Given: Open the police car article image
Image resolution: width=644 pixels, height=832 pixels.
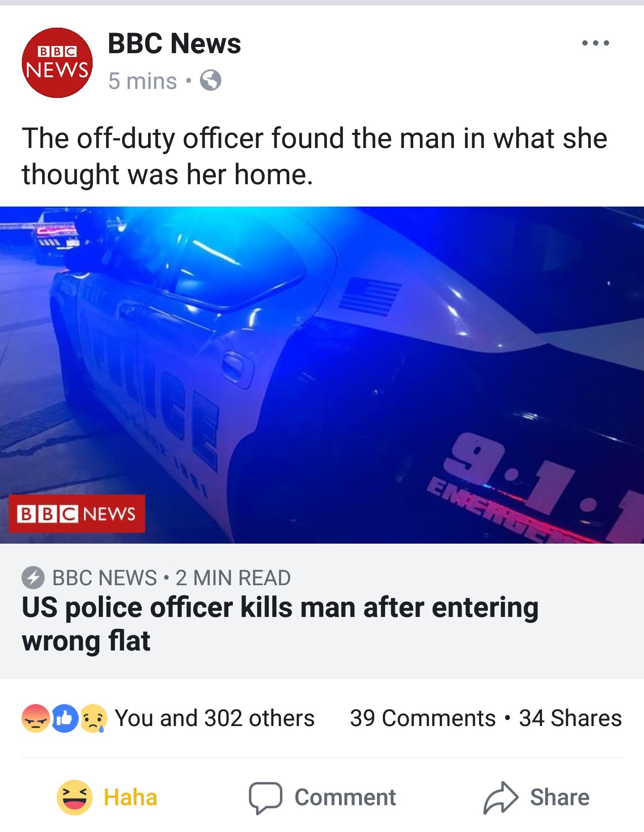Looking at the screenshot, I should point(322,375).
